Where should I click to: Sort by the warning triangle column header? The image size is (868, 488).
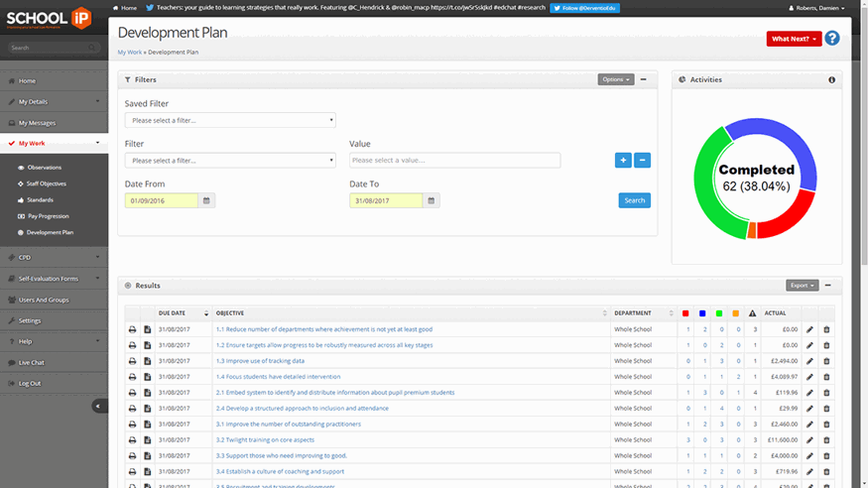(x=752, y=313)
